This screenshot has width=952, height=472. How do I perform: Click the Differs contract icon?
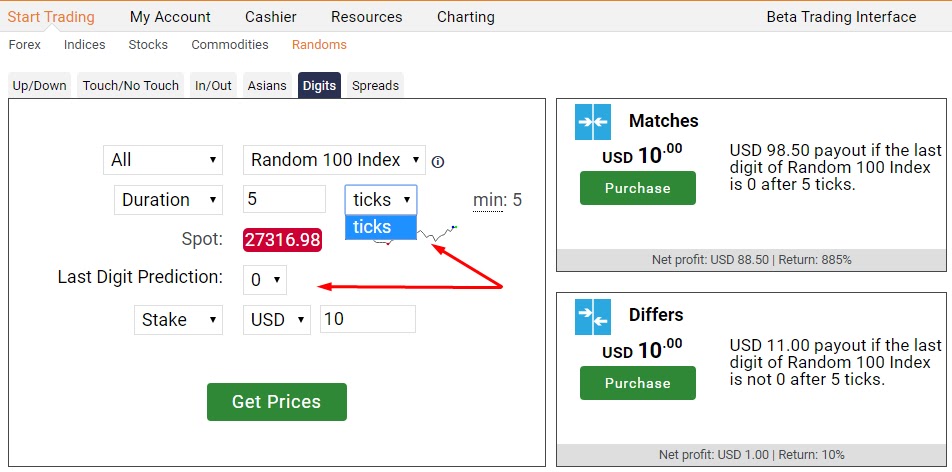593,317
